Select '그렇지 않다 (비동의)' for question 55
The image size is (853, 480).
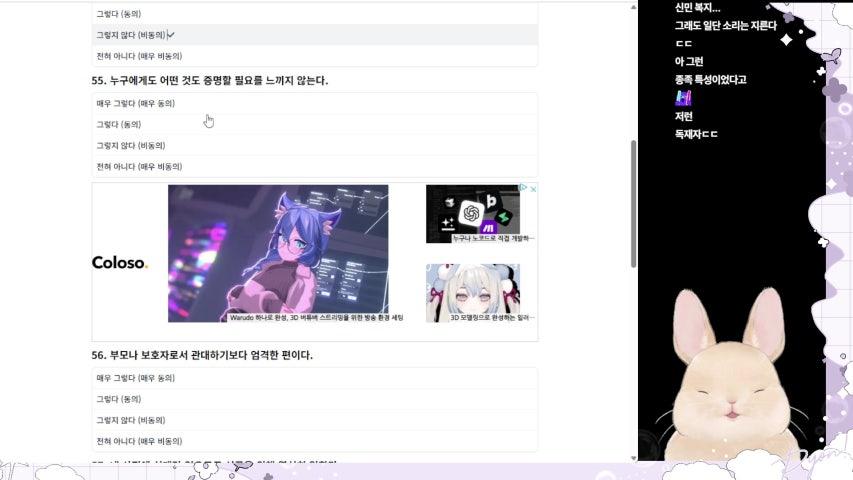pyautogui.click(x=314, y=146)
